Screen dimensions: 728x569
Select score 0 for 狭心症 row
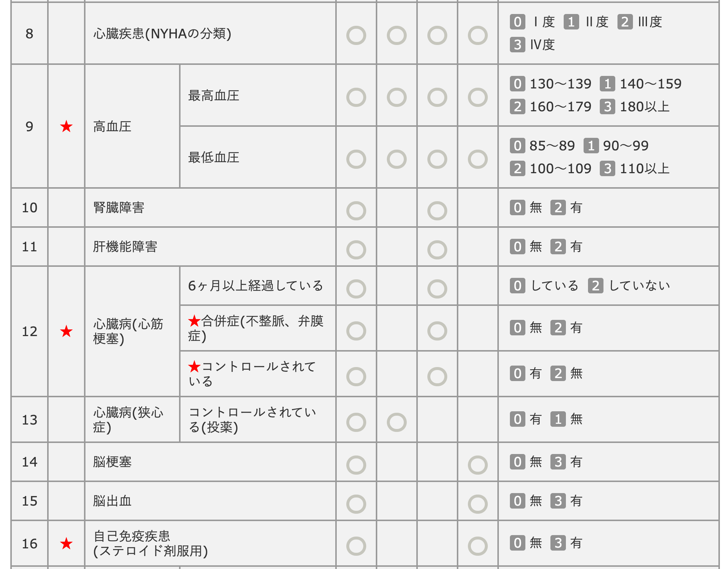coord(356,422)
